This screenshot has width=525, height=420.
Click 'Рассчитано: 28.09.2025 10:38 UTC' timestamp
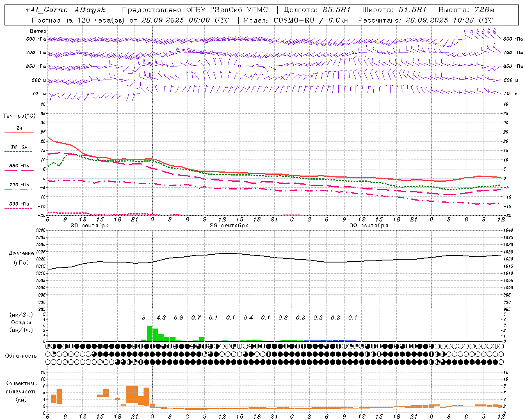[x=426, y=20]
